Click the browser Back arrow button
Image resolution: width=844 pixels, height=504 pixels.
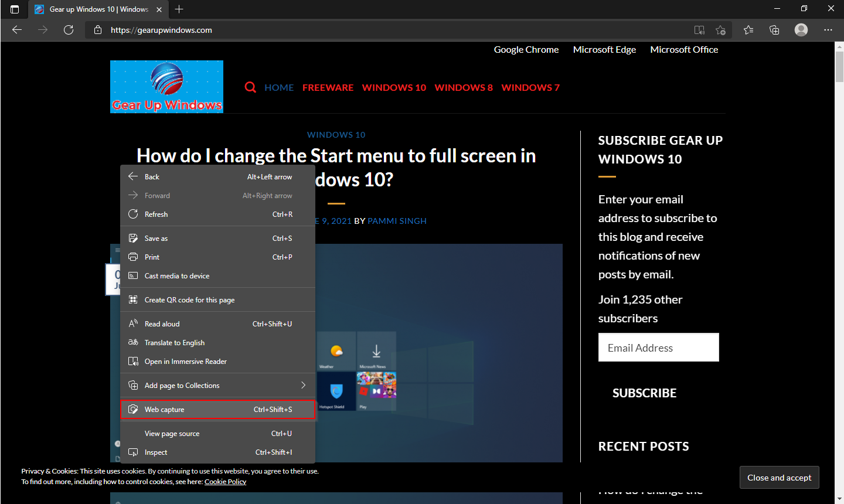pos(17,30)
